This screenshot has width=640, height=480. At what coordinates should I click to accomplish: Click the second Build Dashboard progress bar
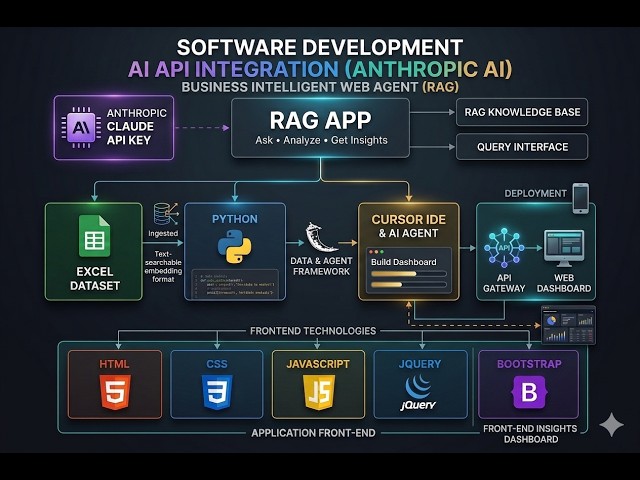click(409, 284)
